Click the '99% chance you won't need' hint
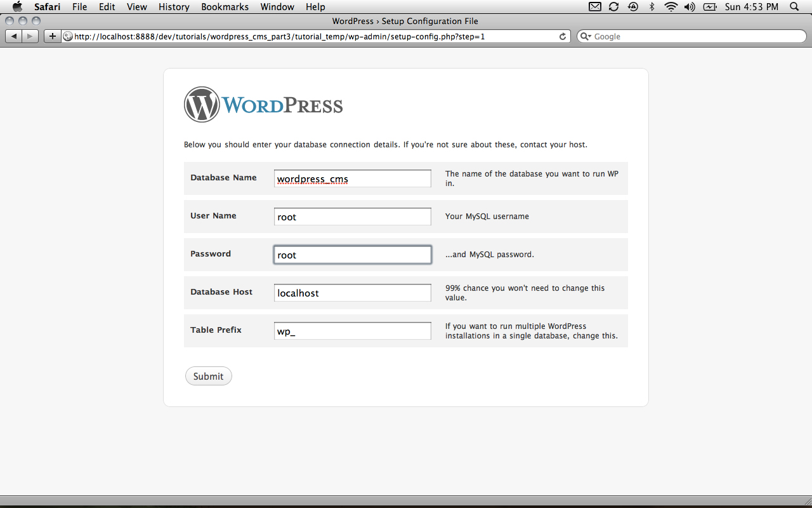This screenshot has width=812, height=508. 525,293
